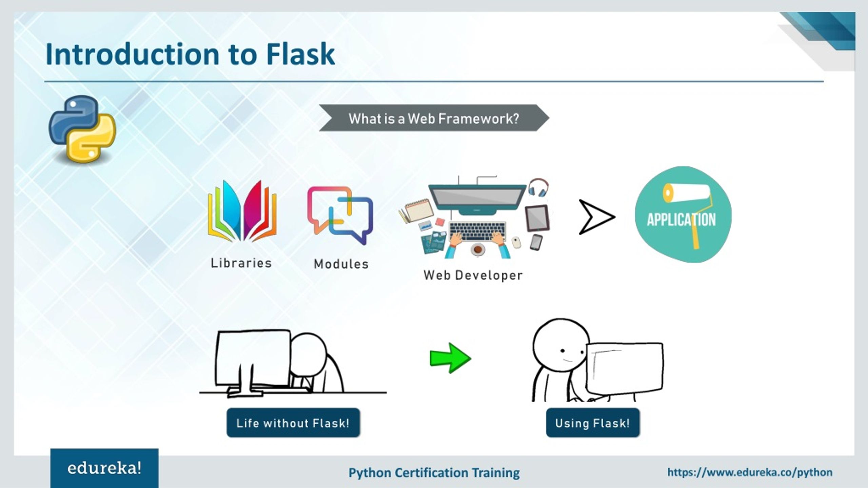Click the 'Using Flask!' button
Viewport: 868px width, 488px height.
(592, 423)
